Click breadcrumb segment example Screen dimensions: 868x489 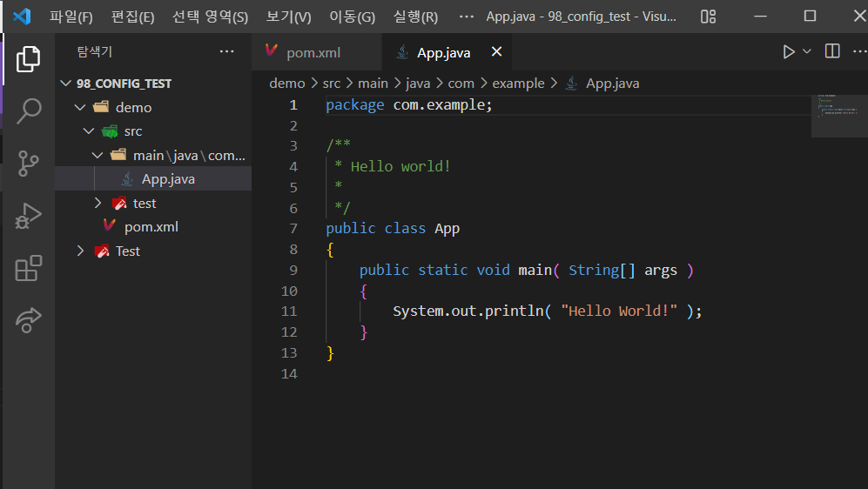(518, 84)
